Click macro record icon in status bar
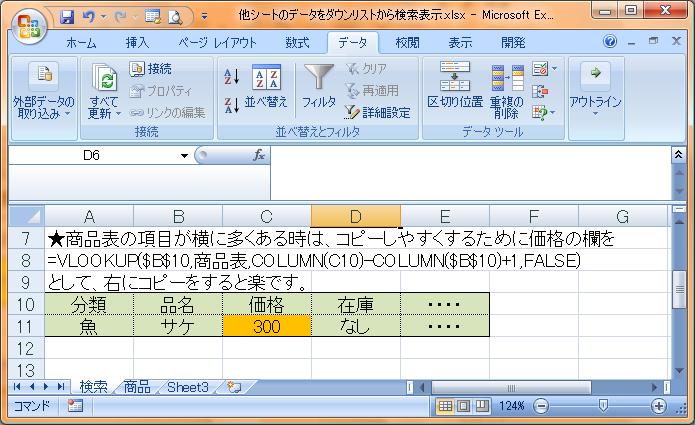Screen dimensions: 695x425 75,406
